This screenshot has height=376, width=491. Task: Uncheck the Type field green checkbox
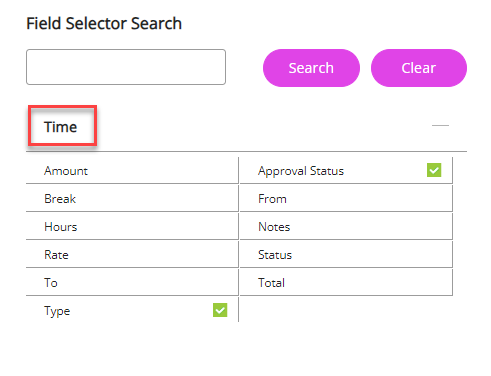(220, 310)
